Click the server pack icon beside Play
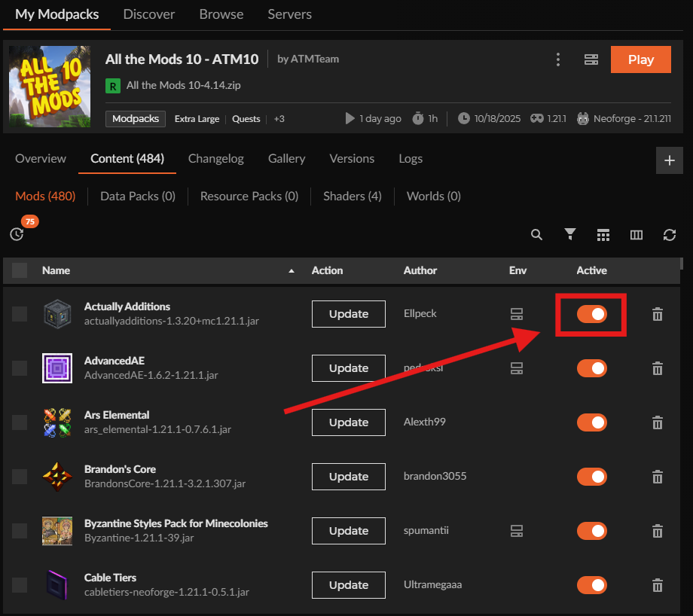Image resolution: width=693 pixels, height=616 pixels. pos(591,59)
